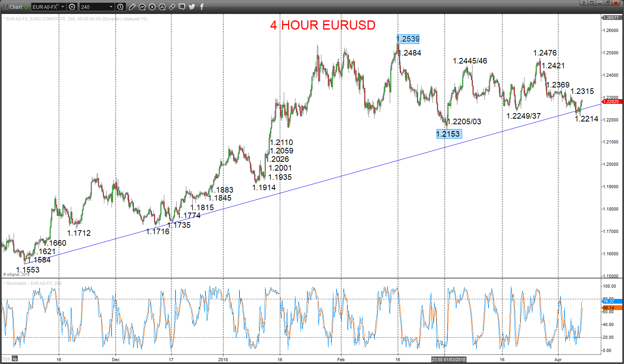Click the link chart icon
Viewport: 624px width, 364px height.
click(172, 7)
